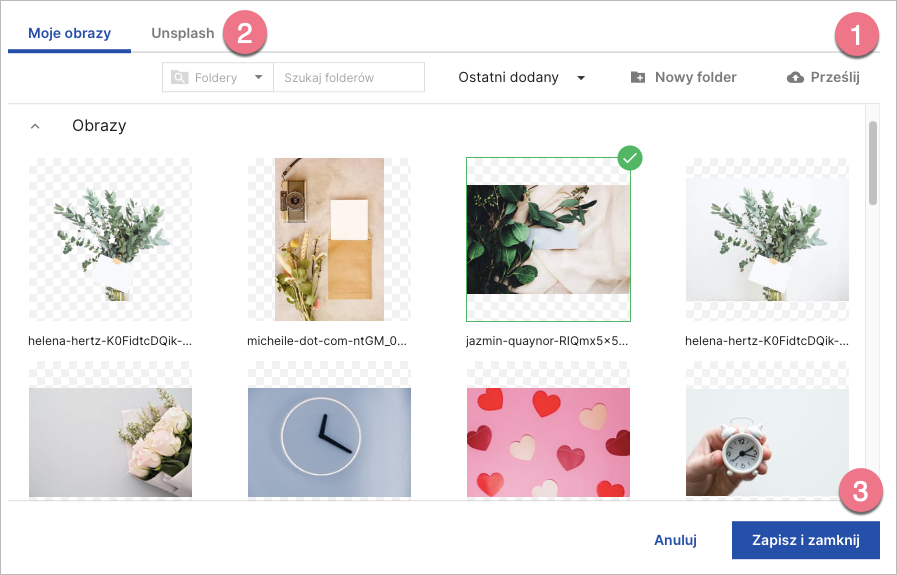This screenshot has height=575, width=897.
Task: Switch to the Unsplash tab
Action: (x=183, y=33)
